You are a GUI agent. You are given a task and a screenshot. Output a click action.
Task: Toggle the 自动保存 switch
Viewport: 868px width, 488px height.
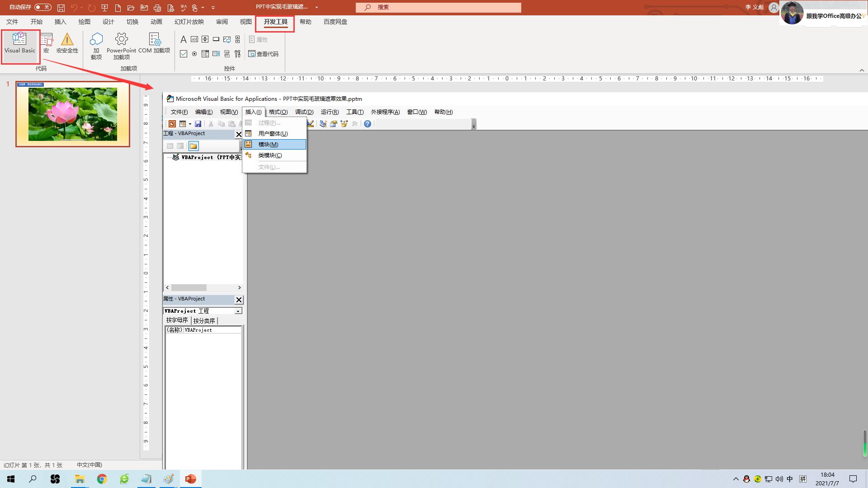point(42,7)
